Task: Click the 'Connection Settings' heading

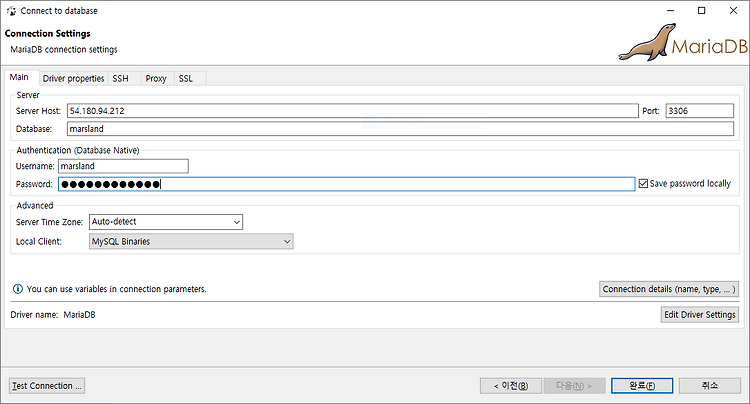Action: pyautogui.click(x=48, y=33)
